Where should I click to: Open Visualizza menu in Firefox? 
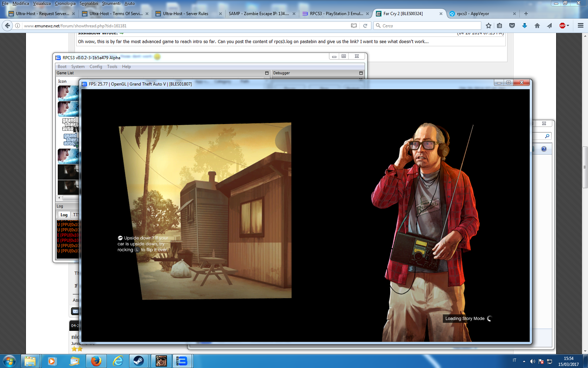click(x=42, y=4)
